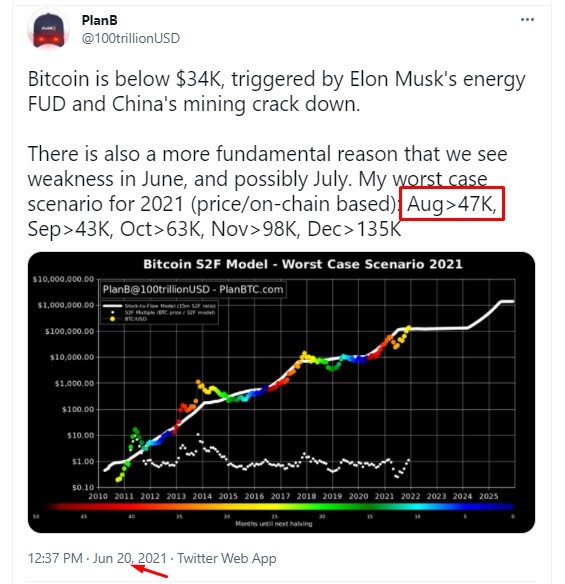The image size is (565, 584).
Task: Click the chart title Worst Case Scenario 2021
Action: [372, 264]
